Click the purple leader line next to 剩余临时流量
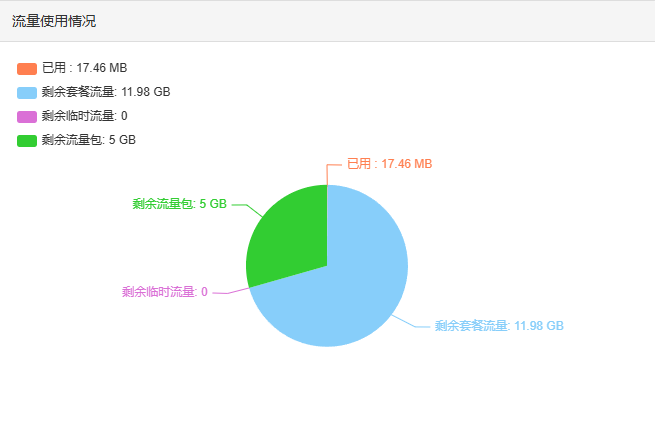This screenshot has width=655, height=430. (231, 291)
